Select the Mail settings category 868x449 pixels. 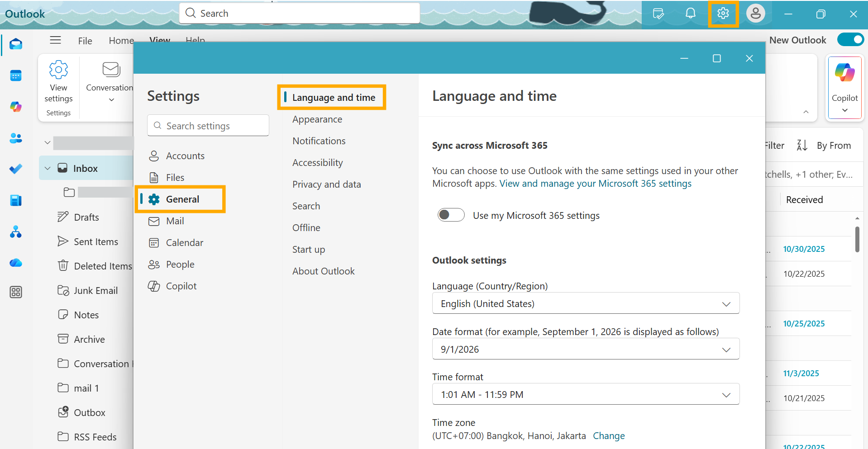(x=175, y=221)
